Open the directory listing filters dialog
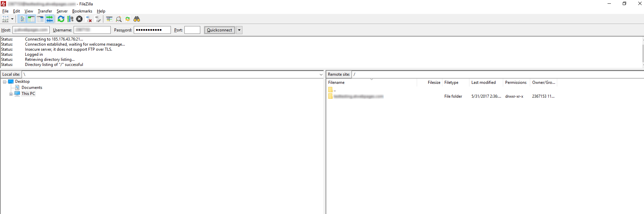Viewport: 644px width, 214px height. [109, 19]
